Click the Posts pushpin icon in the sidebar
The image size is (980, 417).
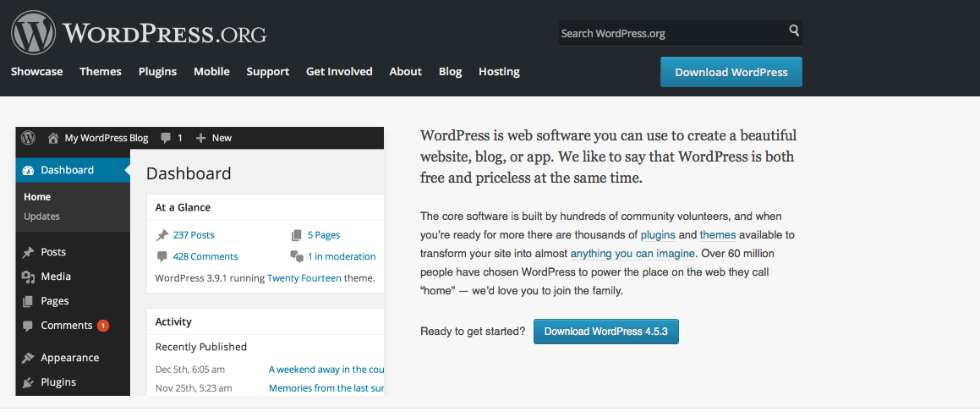tap(28, 253)
